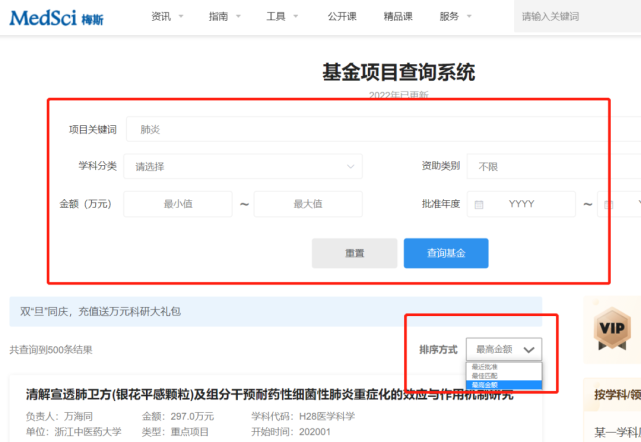Select highlighted 最高金额 sort option

(x=504, y=385)
